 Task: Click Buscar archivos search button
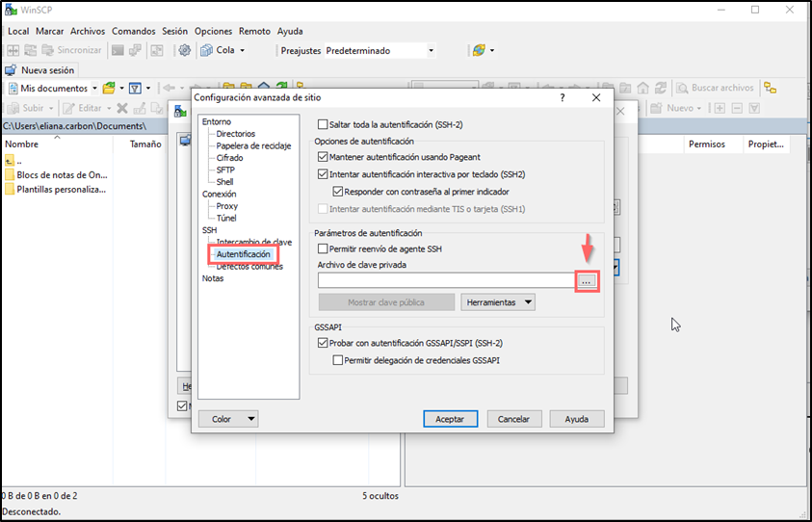[715, 88]
